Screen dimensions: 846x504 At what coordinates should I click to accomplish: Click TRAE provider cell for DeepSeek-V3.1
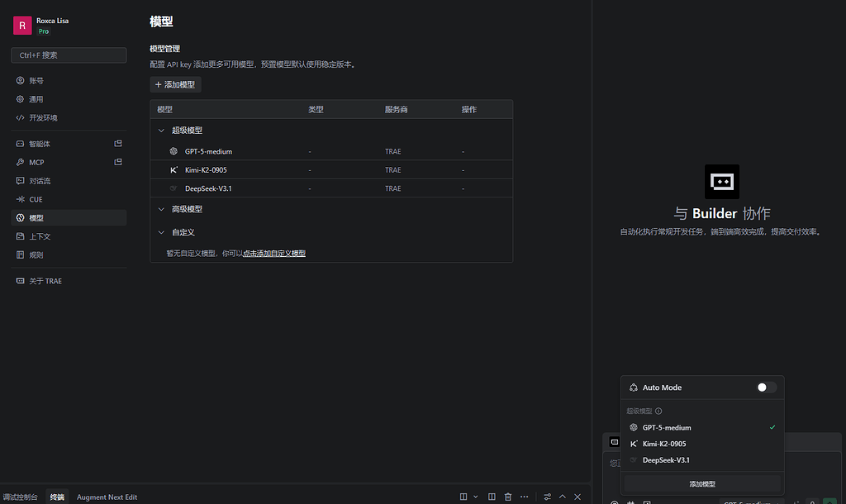pos(392,188)
